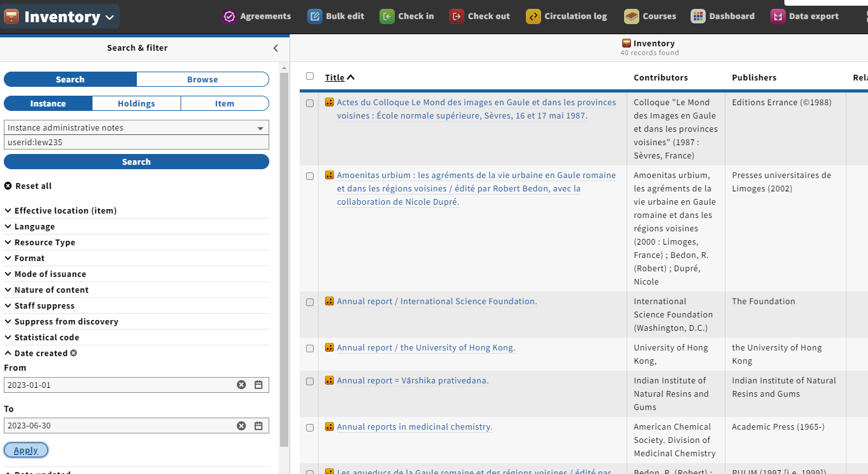The height and width of the screenshot is (474, 868).
Task: Open the Inventory app dropdown menu
Action: coord(60,16)
